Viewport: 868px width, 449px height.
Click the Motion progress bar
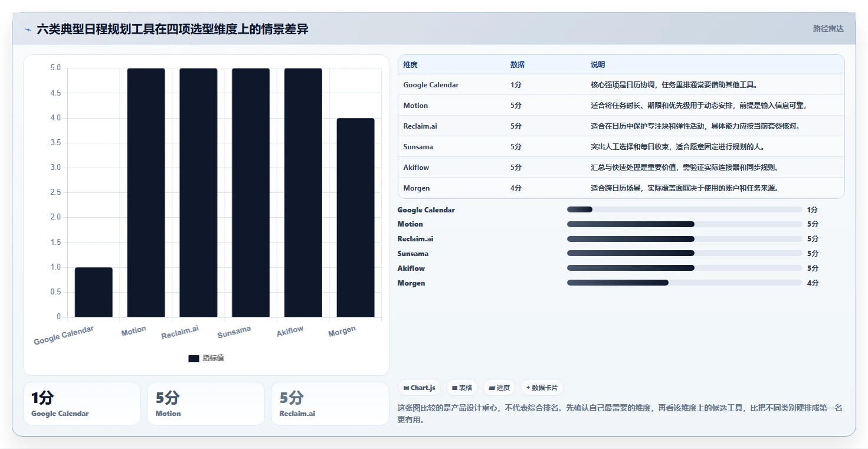[684, 224]
